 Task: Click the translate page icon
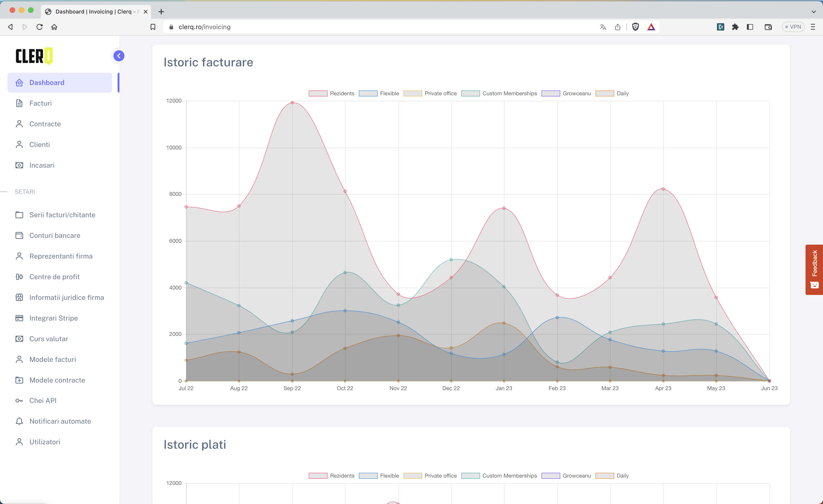click(x=603, y=27)
